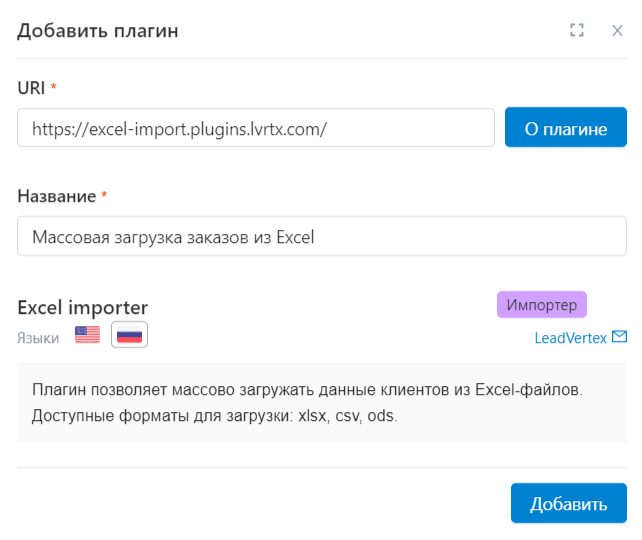Click the О плагине button
The height and width of the screenshot is (540, 642).
(x=565, y=127)
